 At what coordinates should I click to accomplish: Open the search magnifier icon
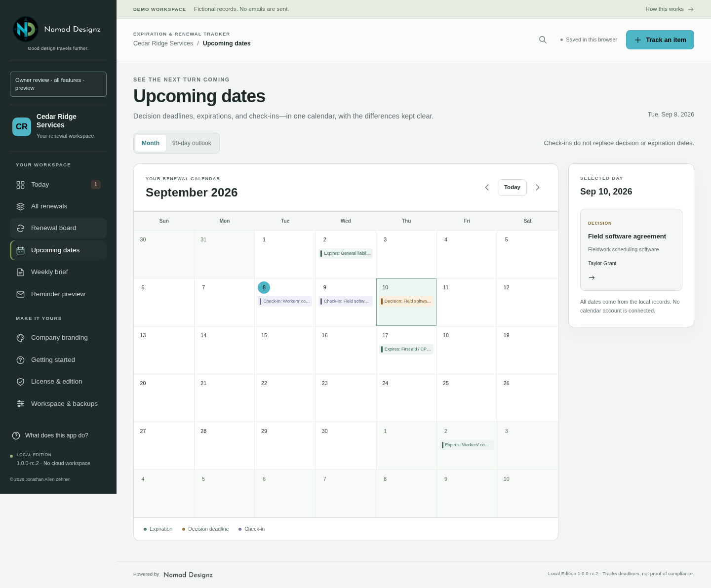[x=543, y=40]
